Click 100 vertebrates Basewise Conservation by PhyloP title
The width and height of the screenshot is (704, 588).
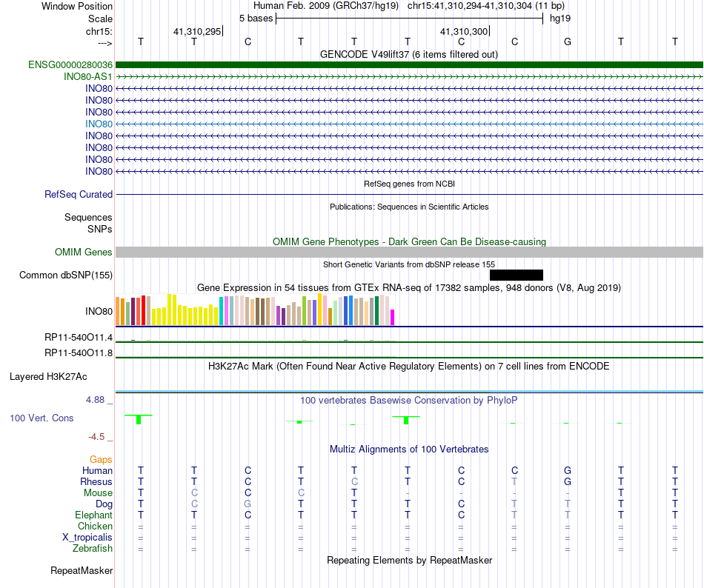click(409, 400)
